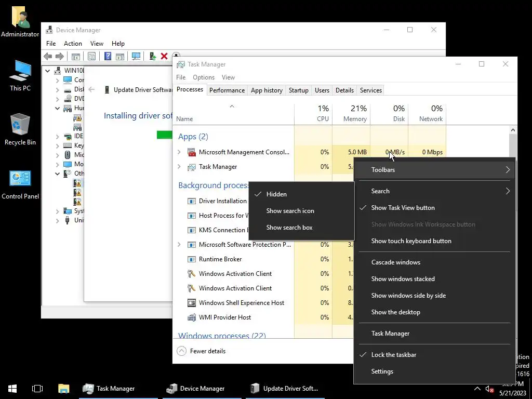Expand Microsoft Management Console process row
The width and height of the screenshot is (532, 399).
click(x=179, y=152)
